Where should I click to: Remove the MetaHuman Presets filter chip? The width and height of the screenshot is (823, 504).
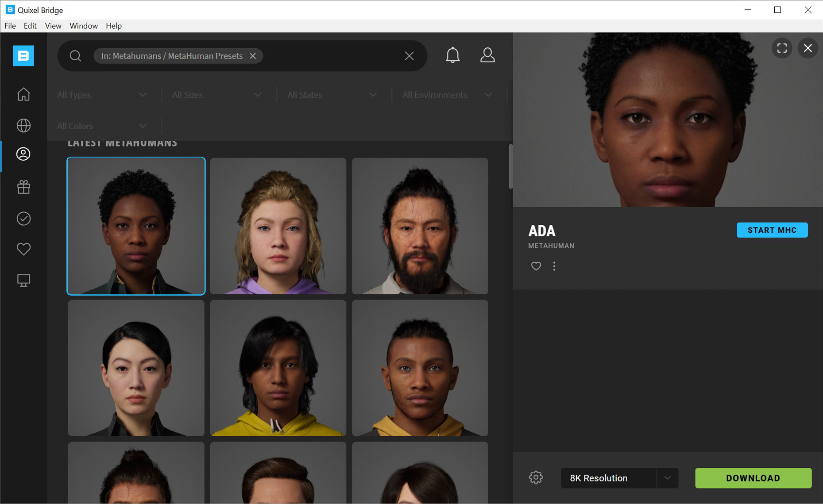253,56
